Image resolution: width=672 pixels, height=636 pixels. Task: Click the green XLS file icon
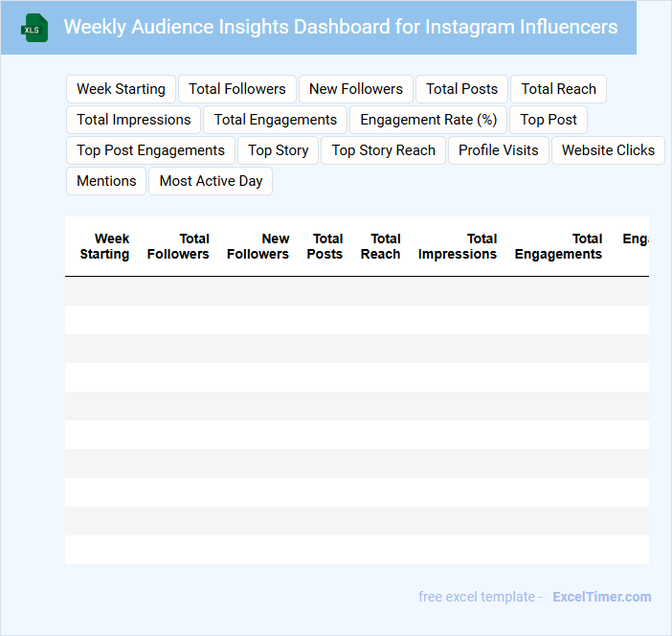[35, 28]
